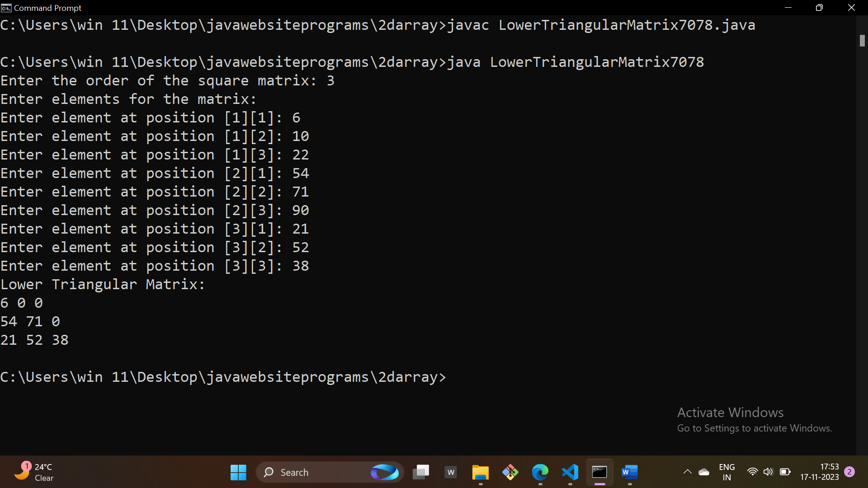Open Microsoft Edge browser
Image resolution: width=868 pixels, height=488 pixels.
coord(540,472)
